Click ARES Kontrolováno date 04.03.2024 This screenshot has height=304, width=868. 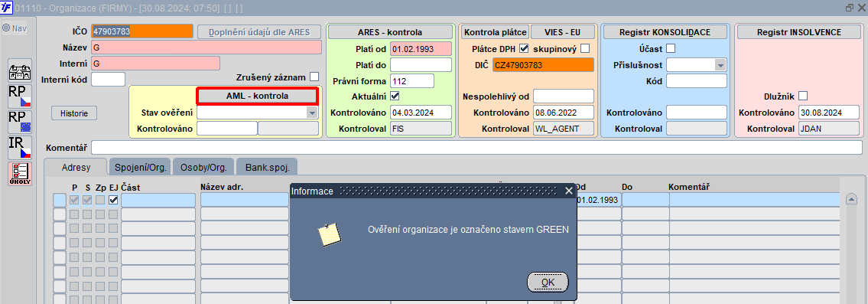tap(421, 113)
